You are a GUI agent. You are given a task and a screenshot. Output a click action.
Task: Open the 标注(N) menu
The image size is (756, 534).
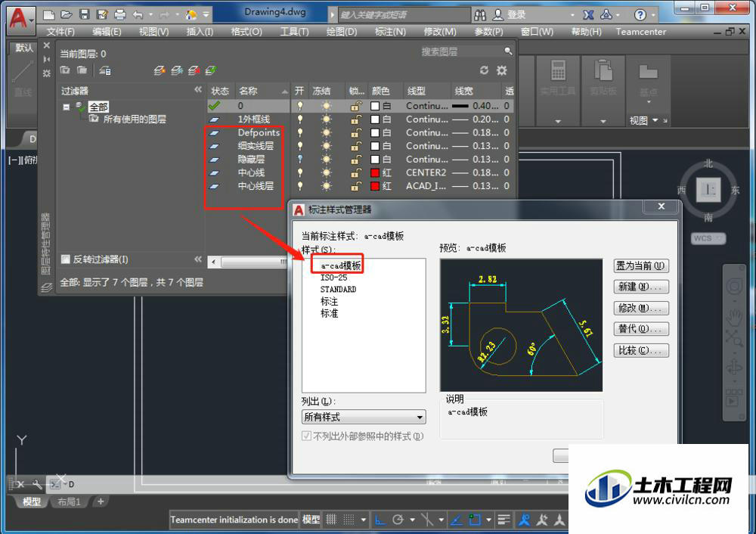pos(390,31)
